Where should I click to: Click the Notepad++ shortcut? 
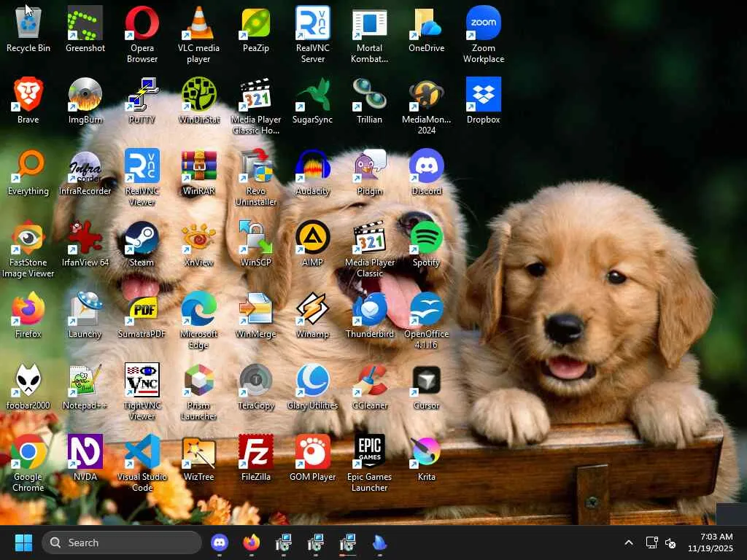(x=85, y=386)
